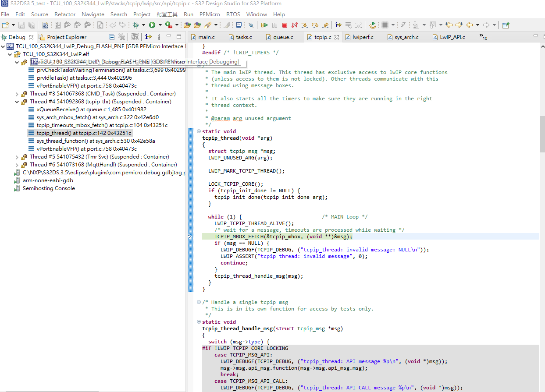Show hidden editor tabs list (»10)

[x=483, y=37]
